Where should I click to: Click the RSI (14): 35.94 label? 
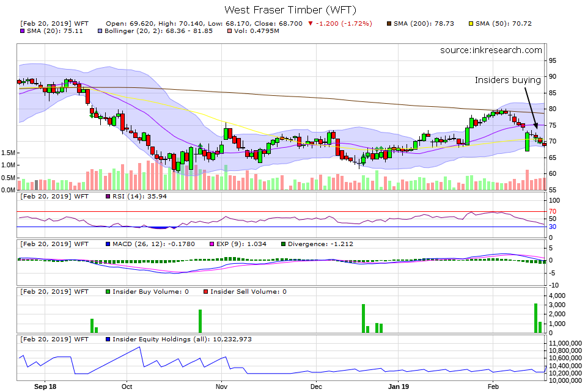coord(139,197)
